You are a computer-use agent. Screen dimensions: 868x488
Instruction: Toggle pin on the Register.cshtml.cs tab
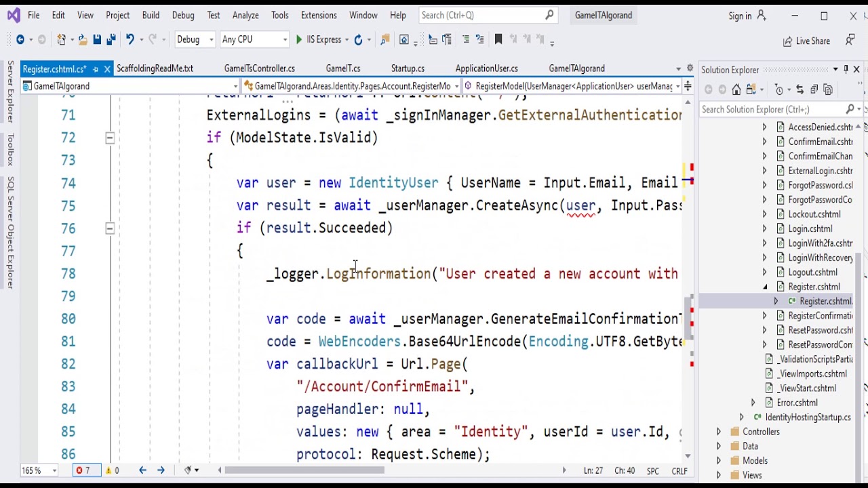click(96, 69)
